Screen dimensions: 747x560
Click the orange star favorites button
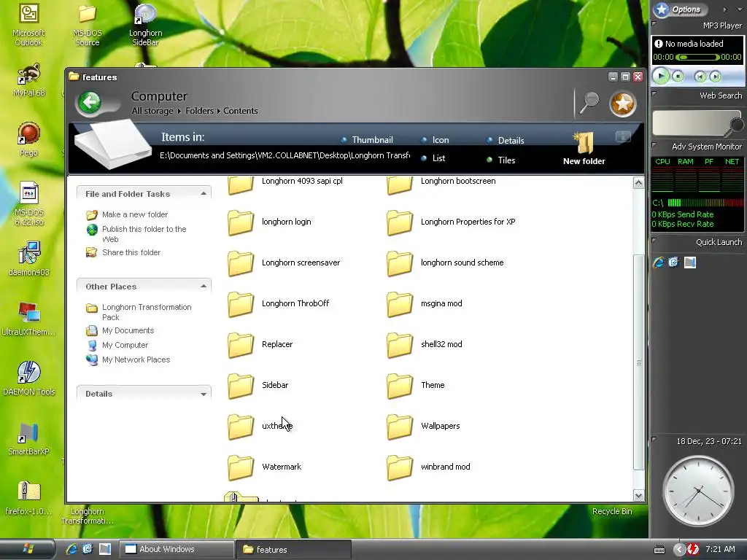click(x=623, y=104)
